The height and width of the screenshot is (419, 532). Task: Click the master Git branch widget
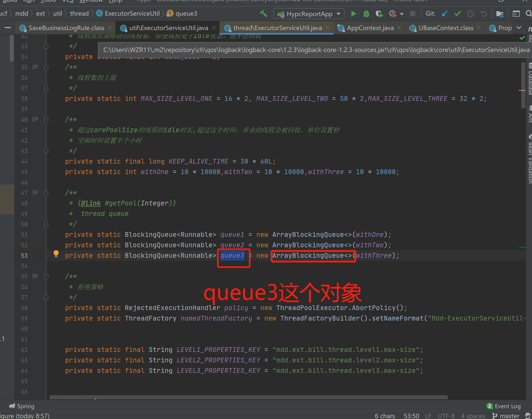[x=506, y=416]
